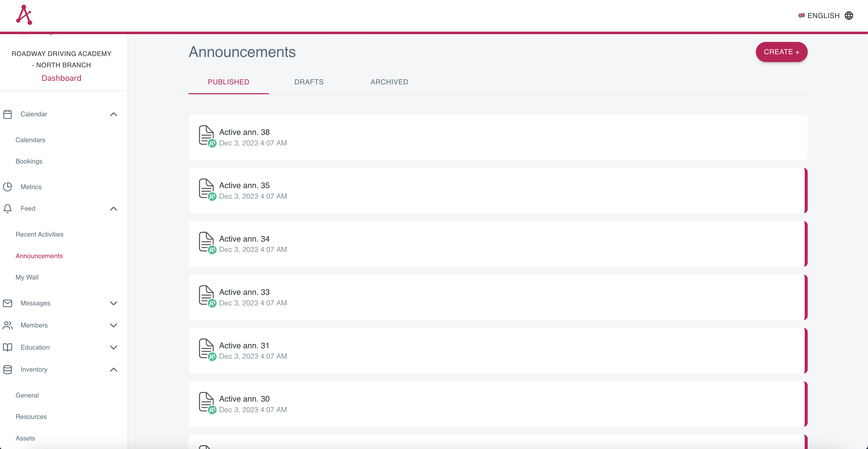
Task: Expand the Messages section chevron
Action: 114,303
